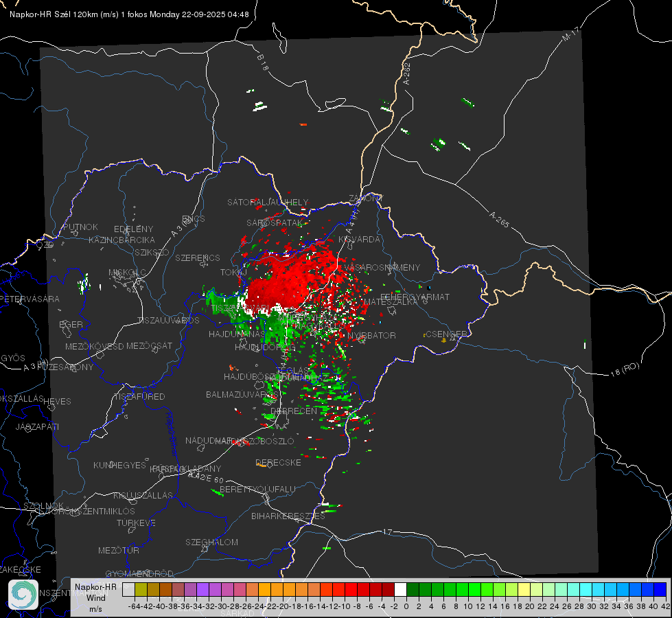The image size is (672, 618).
Task: Click the MEZŐCSÁT city label
Action: click(x=149, y=345)
